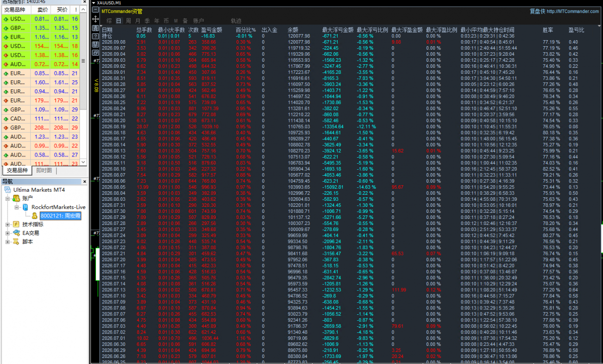
Task: Select the 即时图 tick chart tab
Action: tap(44, 171)
